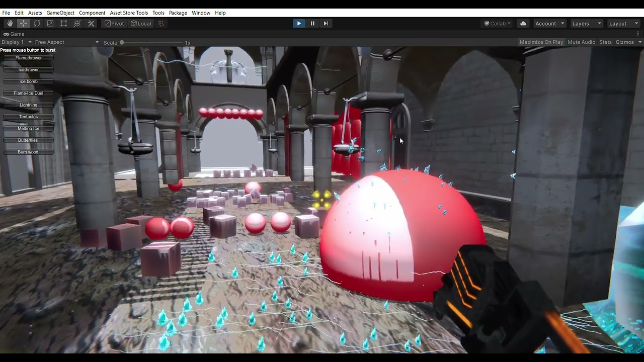Open the Free Aspect dropdown
This screenshot has height=362, width=644.
tap(66, 42)
